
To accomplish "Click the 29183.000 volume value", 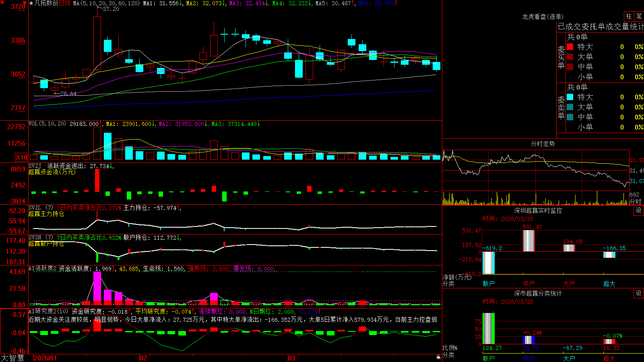I will tap(84, 124).
